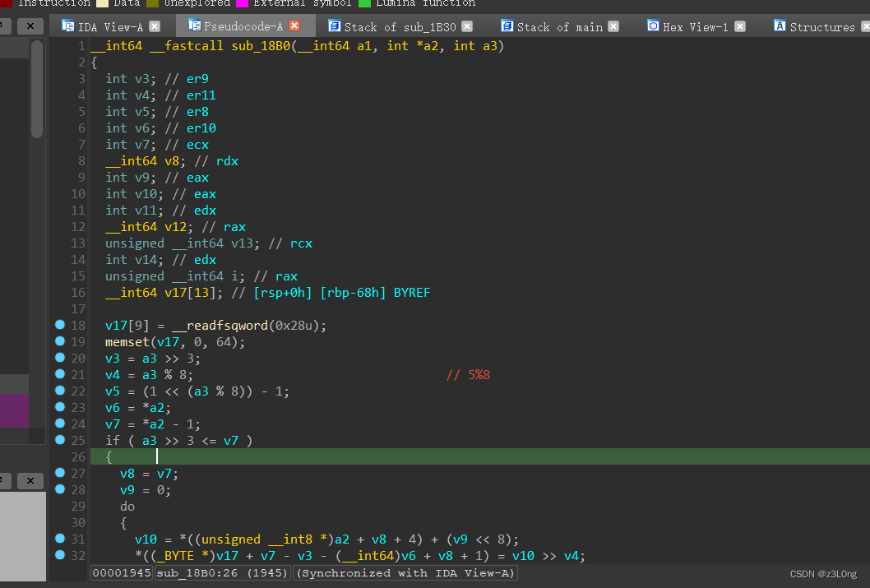Screen dimensions: 870x588
Task: Click the Pseudocode-A tab icon
Action: (193, 25)
